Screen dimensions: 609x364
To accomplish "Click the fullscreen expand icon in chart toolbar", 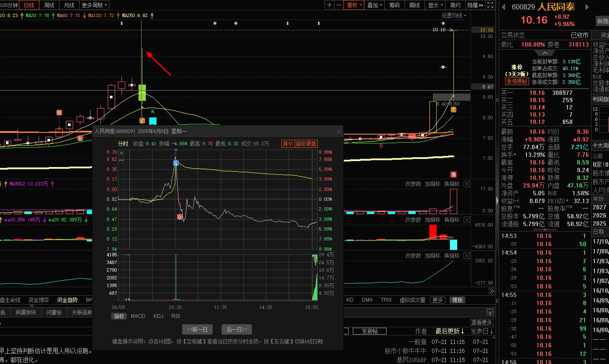I will [x=491, y=5].
